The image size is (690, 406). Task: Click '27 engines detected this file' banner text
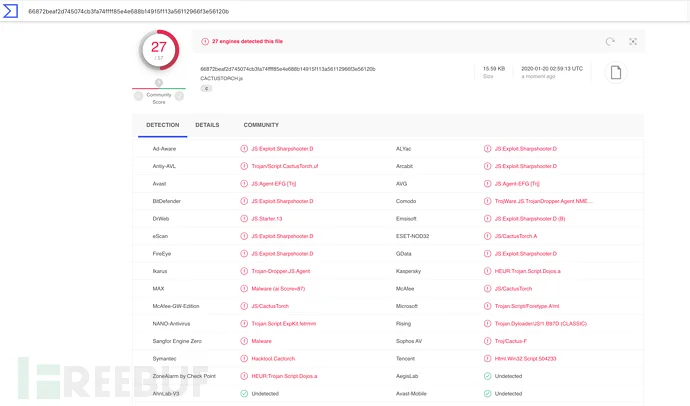click(247, 41)
